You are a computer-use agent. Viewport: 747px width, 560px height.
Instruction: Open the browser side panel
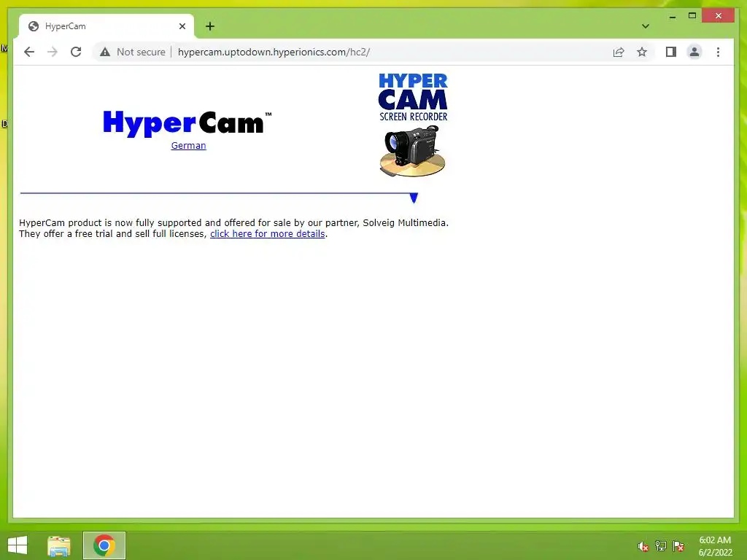[x=671, y=52]
